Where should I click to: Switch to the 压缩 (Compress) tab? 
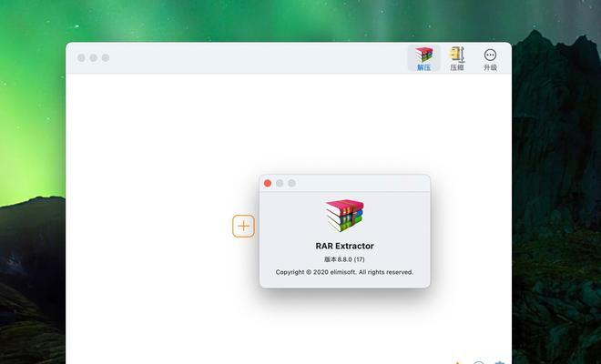[457, 58]
